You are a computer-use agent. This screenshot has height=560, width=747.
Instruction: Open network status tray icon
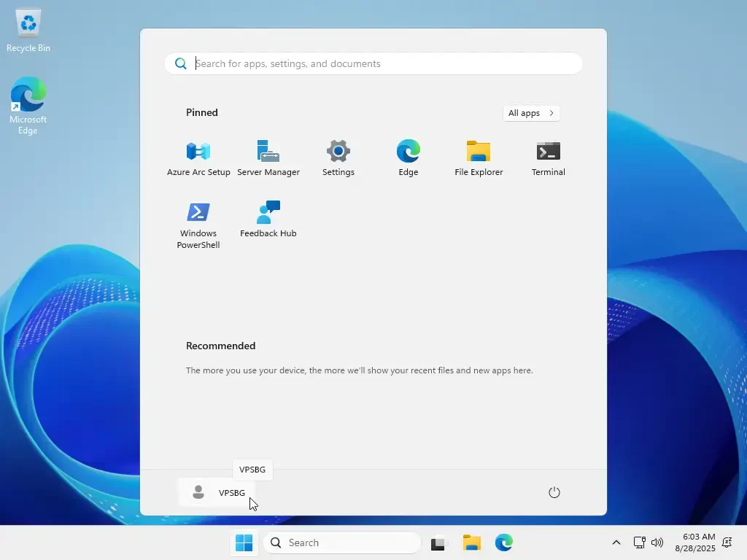tap(639, 542)
